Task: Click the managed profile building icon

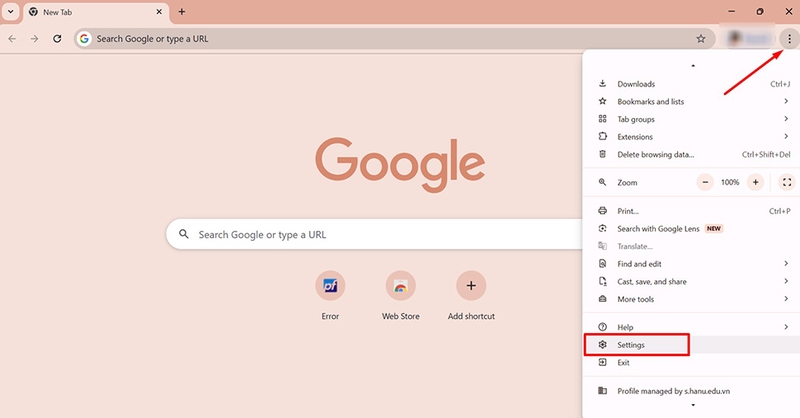Action: pos(603,390)
